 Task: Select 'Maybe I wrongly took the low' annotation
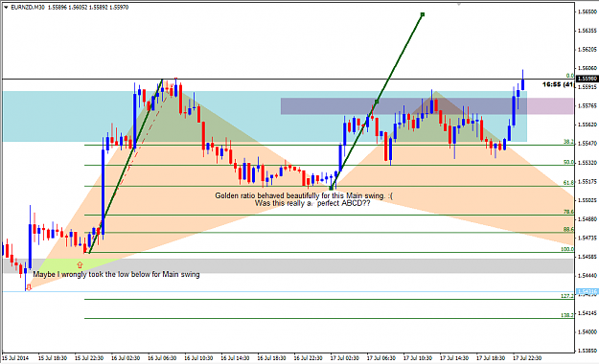116,274
